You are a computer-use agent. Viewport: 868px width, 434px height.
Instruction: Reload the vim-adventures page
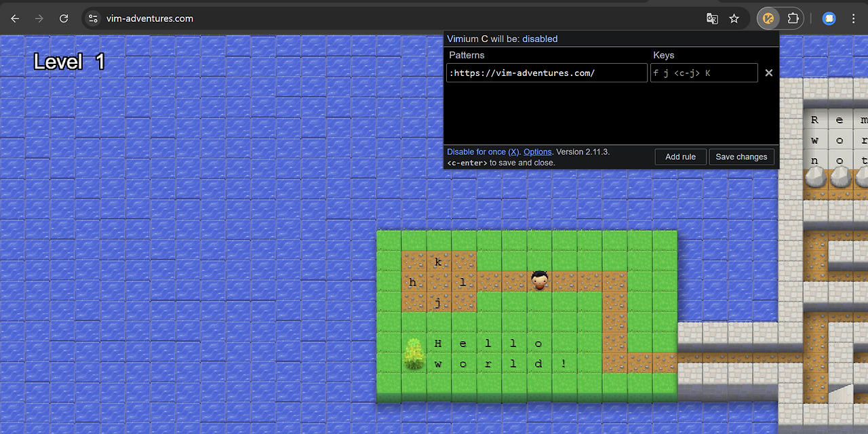point(64,19)
